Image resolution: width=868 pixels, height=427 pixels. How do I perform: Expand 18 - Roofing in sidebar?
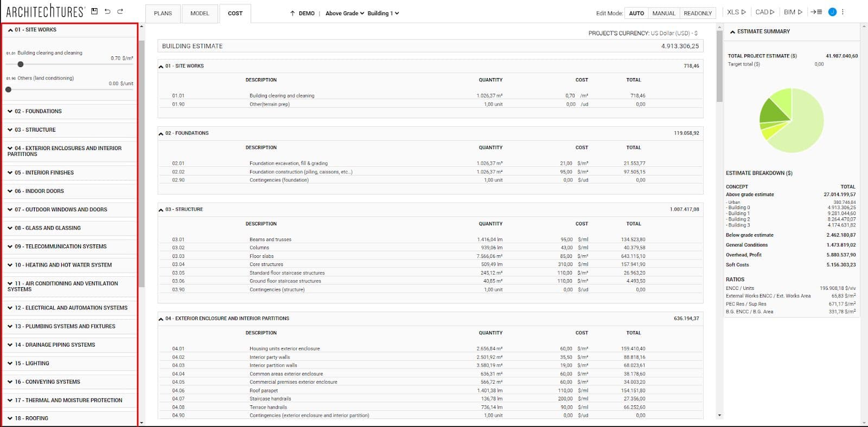pos(69,418)
